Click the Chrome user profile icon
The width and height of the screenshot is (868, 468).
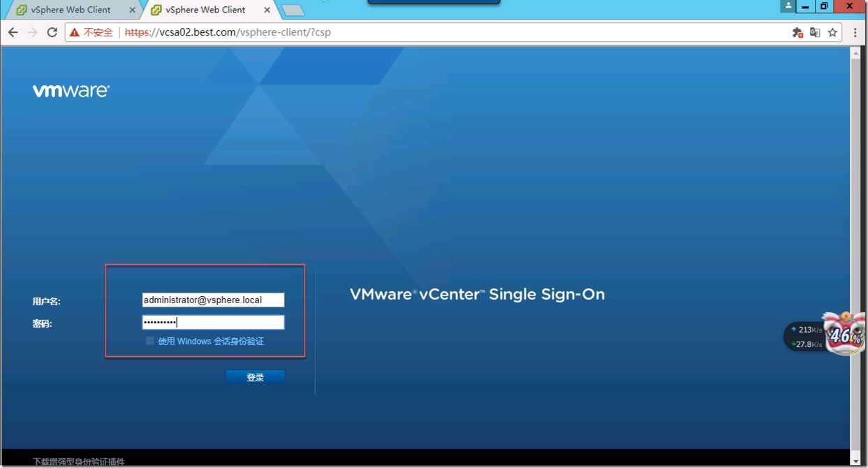coord(788,6)
